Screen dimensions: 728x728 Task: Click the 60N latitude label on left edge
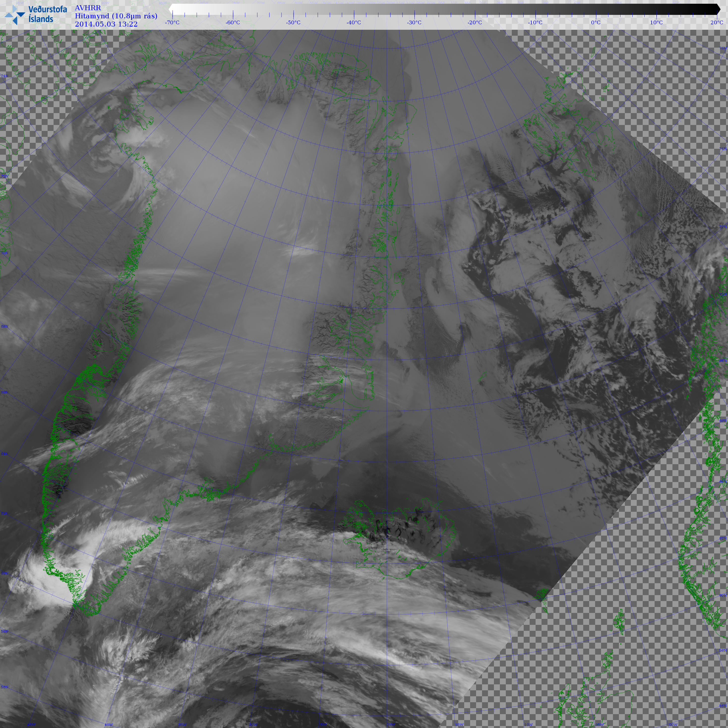4,574
